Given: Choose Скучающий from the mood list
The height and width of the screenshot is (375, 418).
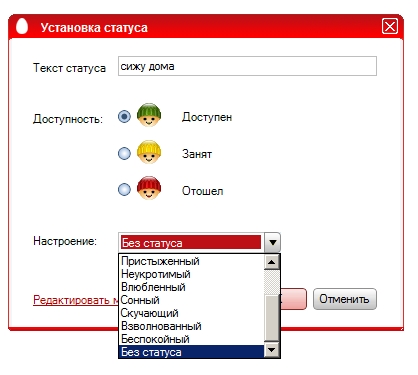Looking at the screenshot, I should pyautogui.click(x=191, y=313).
